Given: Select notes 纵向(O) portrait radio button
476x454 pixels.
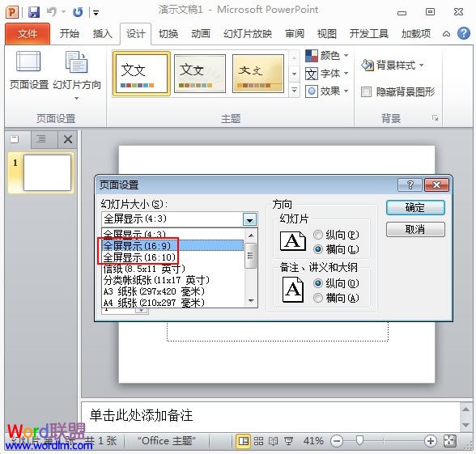Looking at the screenshot, I should tap(317, 283).
